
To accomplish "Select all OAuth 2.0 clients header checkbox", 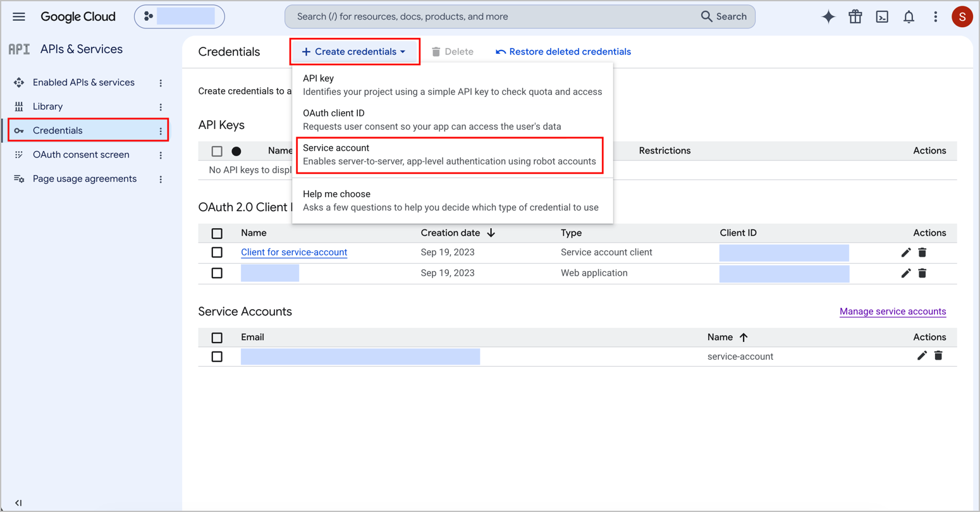I will [217, 233].
